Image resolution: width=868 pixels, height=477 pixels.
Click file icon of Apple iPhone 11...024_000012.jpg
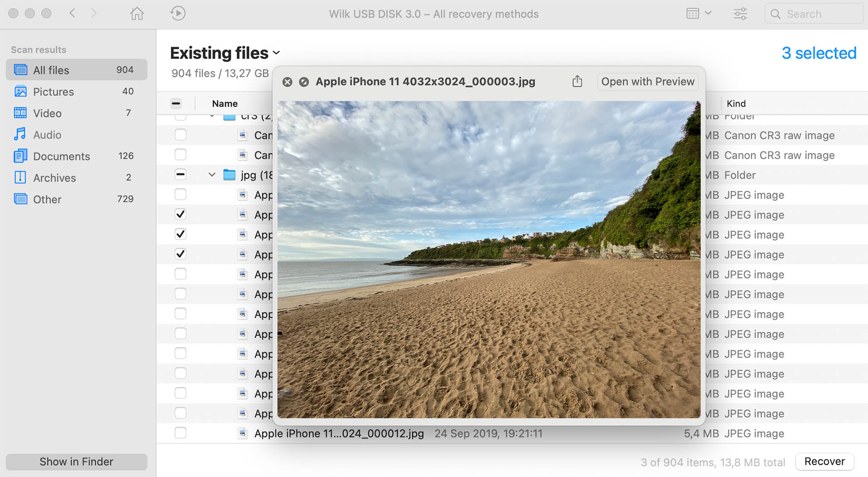[x=243, y=433]
